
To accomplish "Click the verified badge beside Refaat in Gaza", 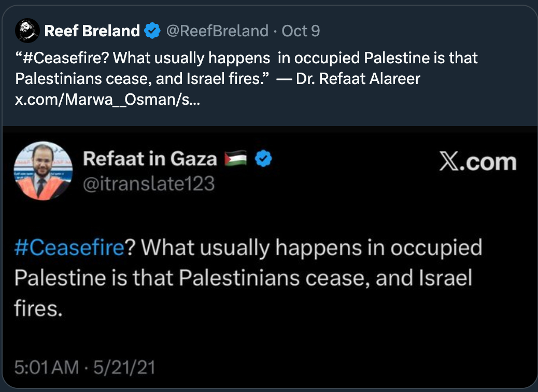I will click(x=264, y=159).
